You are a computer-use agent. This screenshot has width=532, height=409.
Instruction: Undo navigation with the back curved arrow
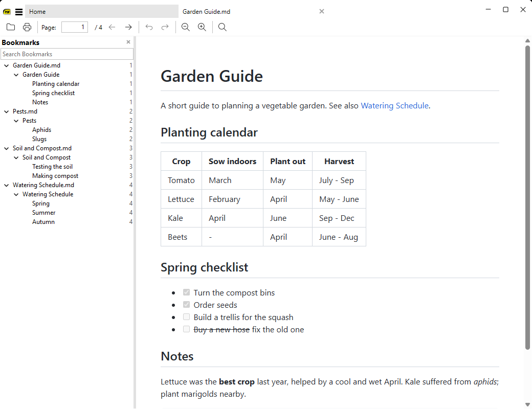[149, 27]
